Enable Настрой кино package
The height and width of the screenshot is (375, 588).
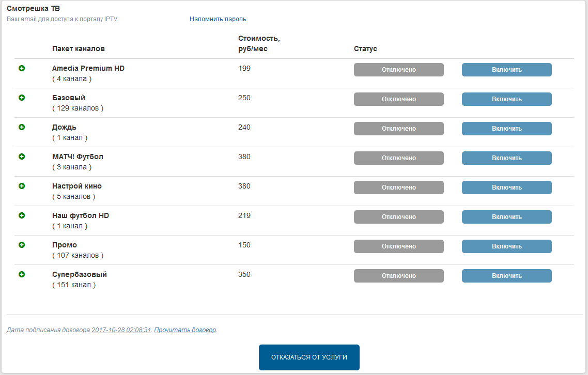507,187
